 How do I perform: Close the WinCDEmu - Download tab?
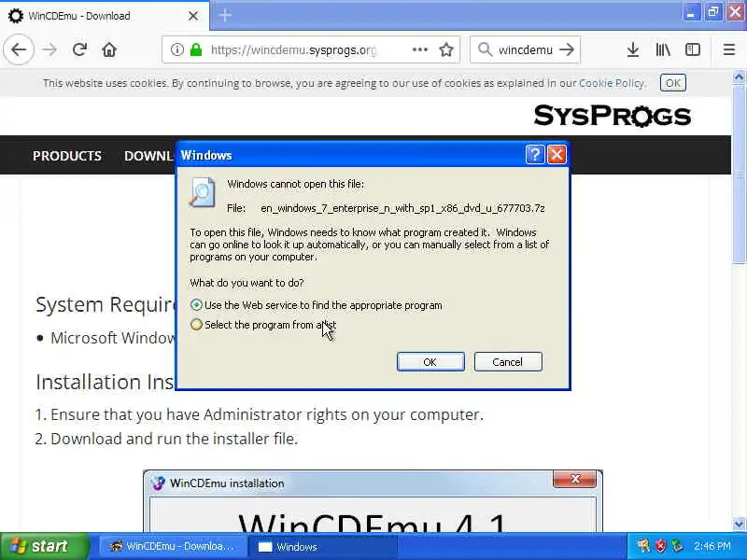click(193, 16)
